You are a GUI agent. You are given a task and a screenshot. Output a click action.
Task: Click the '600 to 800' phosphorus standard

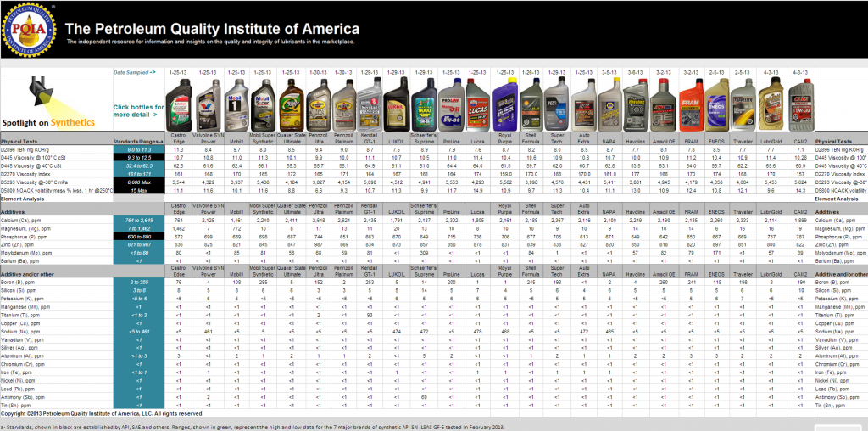[139, 236]
